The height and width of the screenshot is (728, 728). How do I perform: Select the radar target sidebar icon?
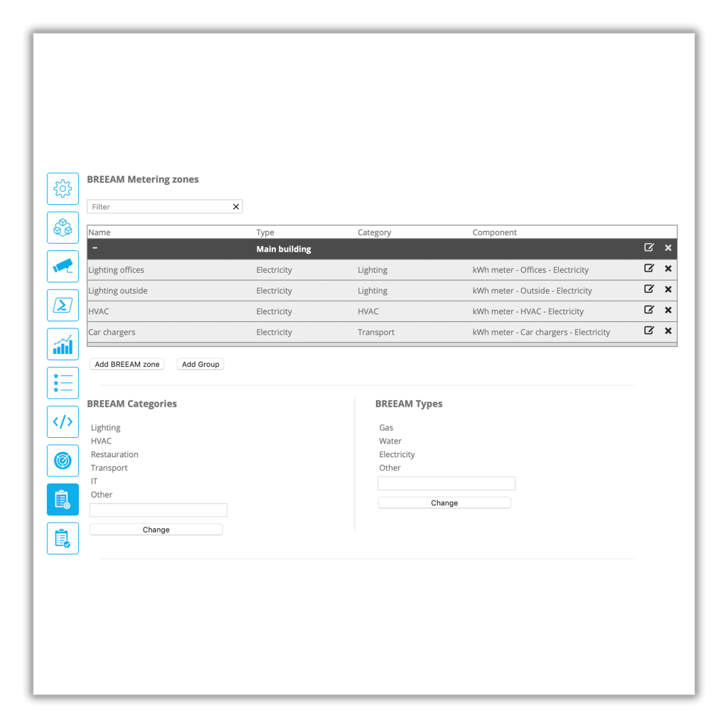[x=63, y=461]
